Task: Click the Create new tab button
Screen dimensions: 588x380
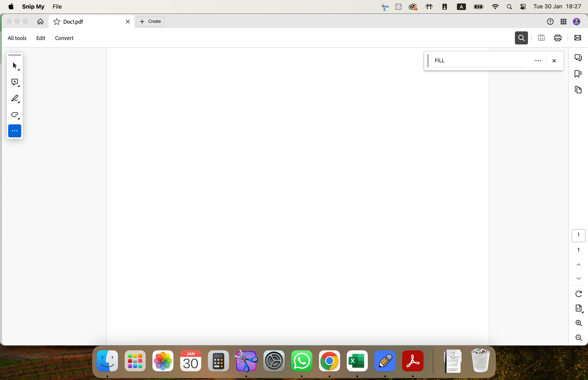Action: tap(150, 21)
